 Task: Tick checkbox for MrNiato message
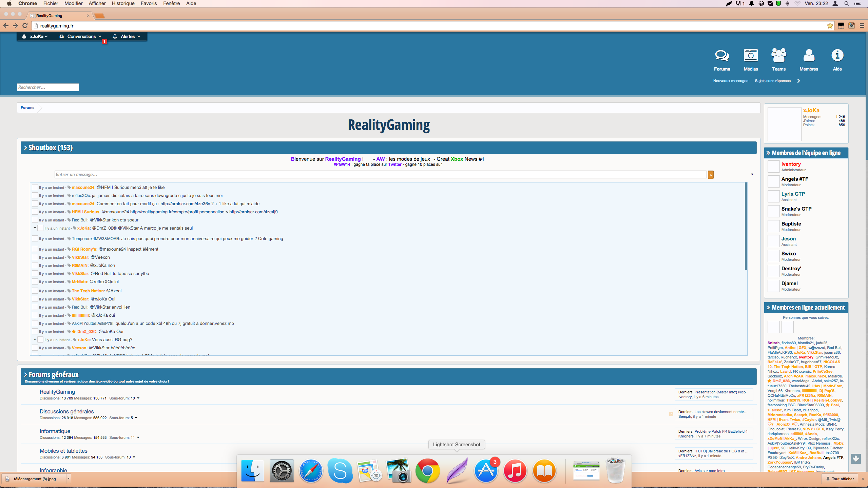coord(35,281)
